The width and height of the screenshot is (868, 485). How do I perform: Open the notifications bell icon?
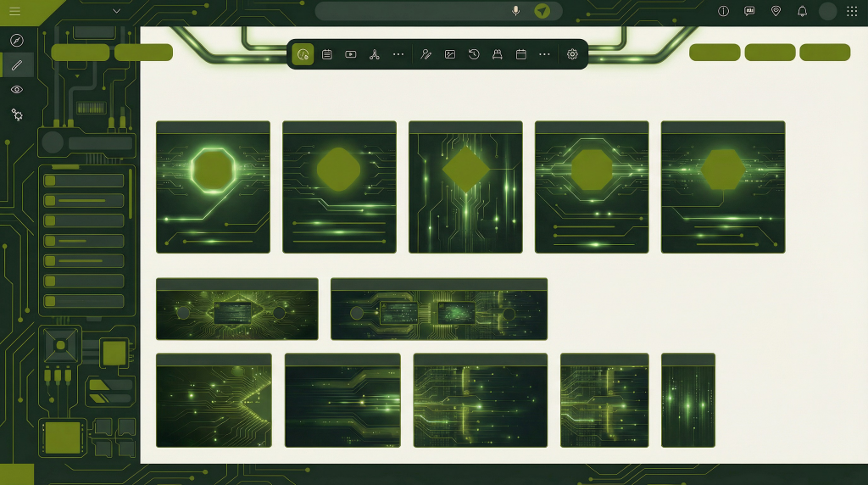802,11
